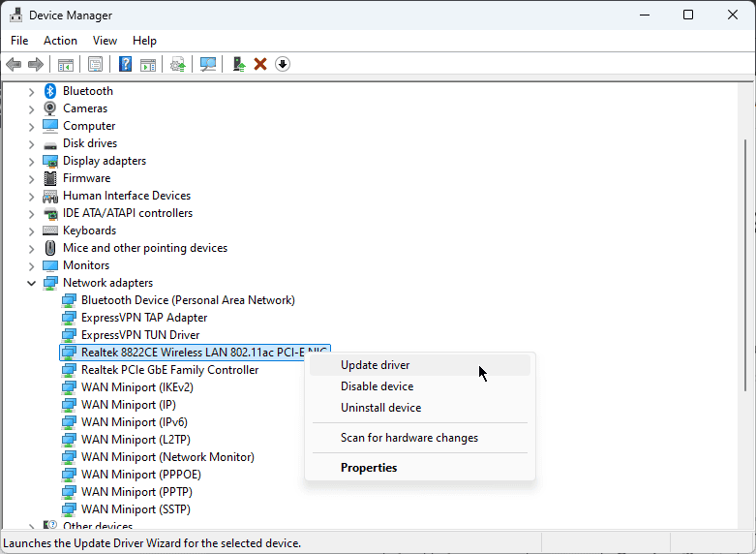Click the Mice and other pointing devices icon
The image size is (756, 554).
pos(50,248)
